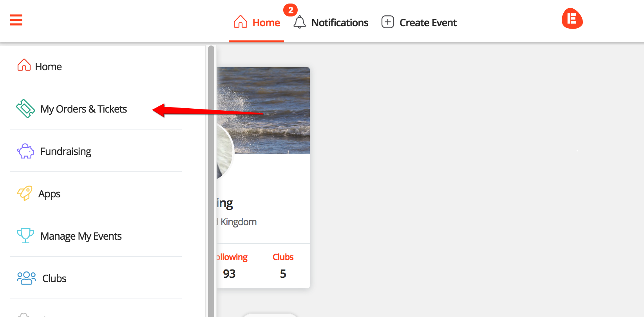Screen dimensions: 644x317
Task: Select Home in the sidebar menu
Action: point(48,67)
